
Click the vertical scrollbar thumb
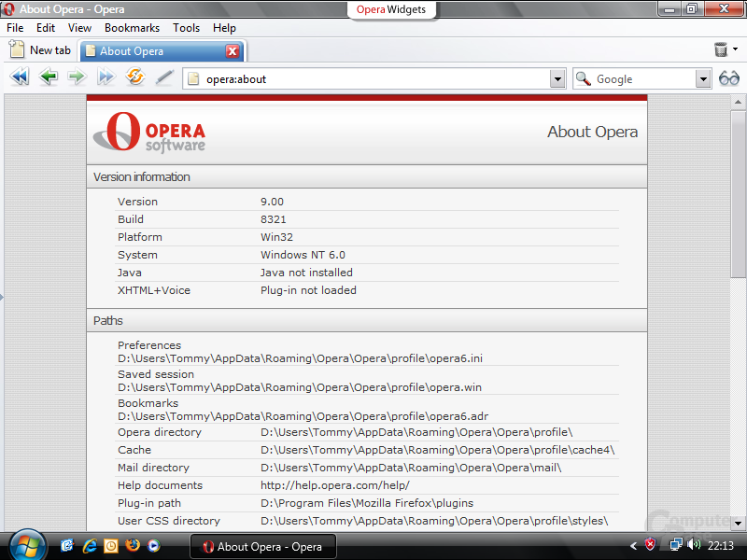coord(738,194)
